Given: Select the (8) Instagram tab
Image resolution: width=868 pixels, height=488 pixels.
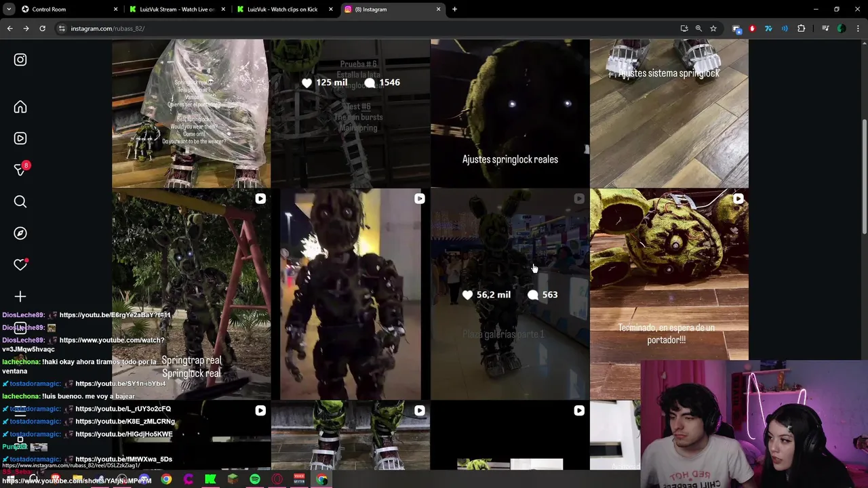Looking at the screenshot, I should coord(393,9).
